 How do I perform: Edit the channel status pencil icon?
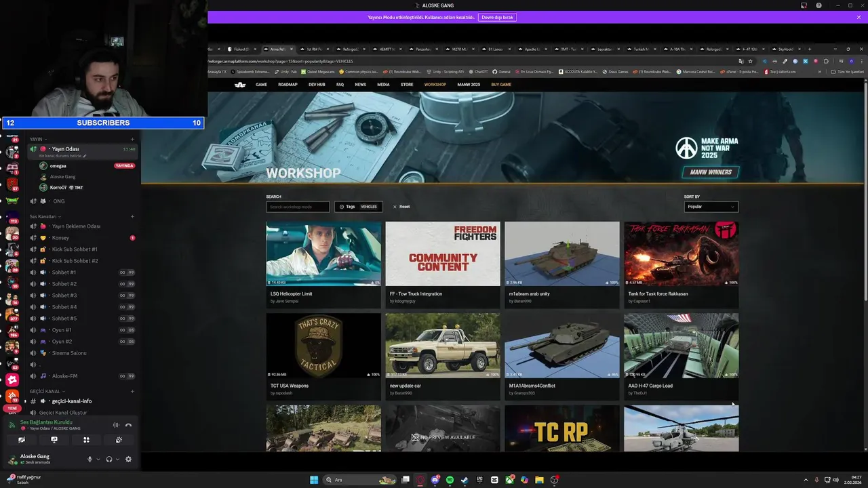coord(85,156)
